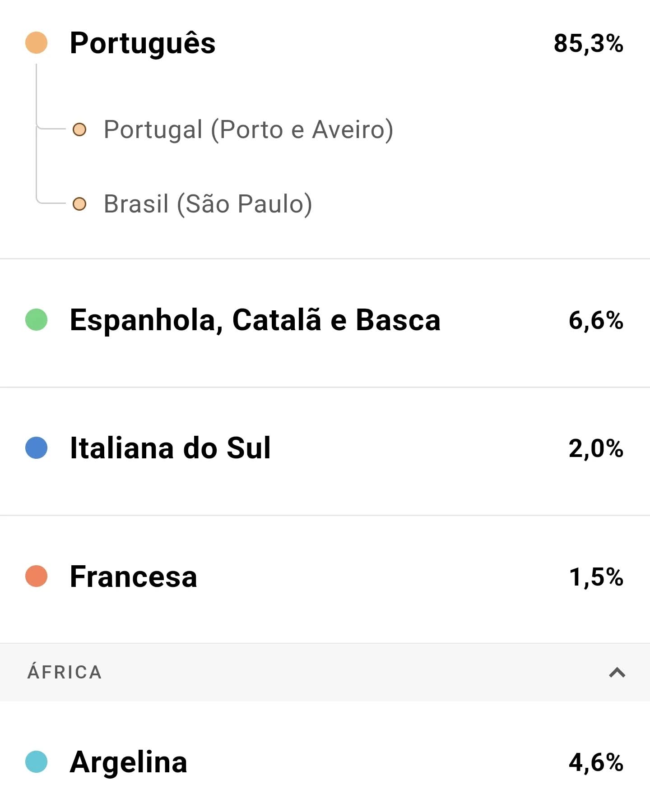
Task: Click the ÁFRICA section header label
Action: pos(65,672)
